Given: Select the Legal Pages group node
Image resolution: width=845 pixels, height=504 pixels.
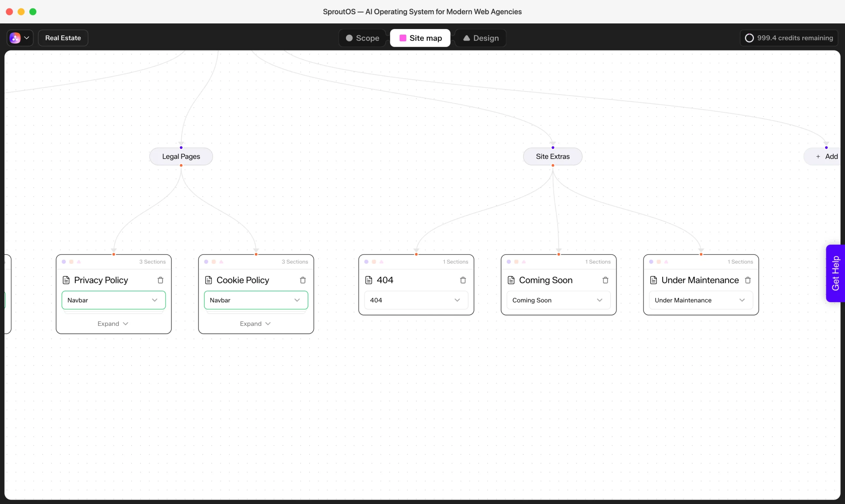Looking at the screenshot, I should 181,157.
